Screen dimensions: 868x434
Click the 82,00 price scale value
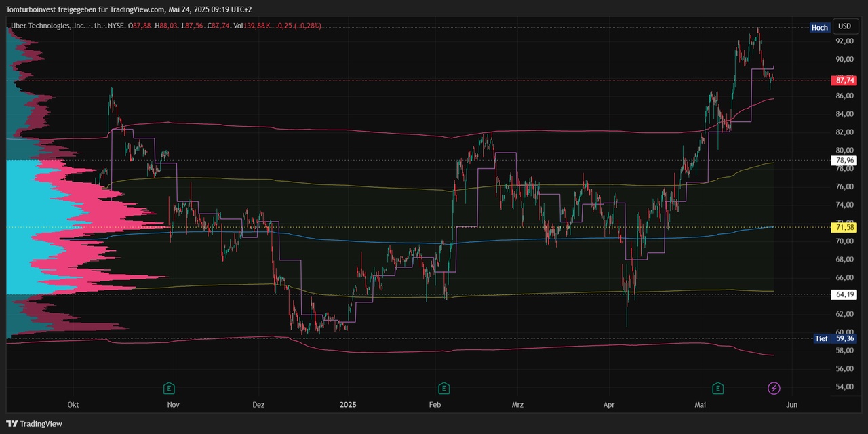click(x=844, y=132)
